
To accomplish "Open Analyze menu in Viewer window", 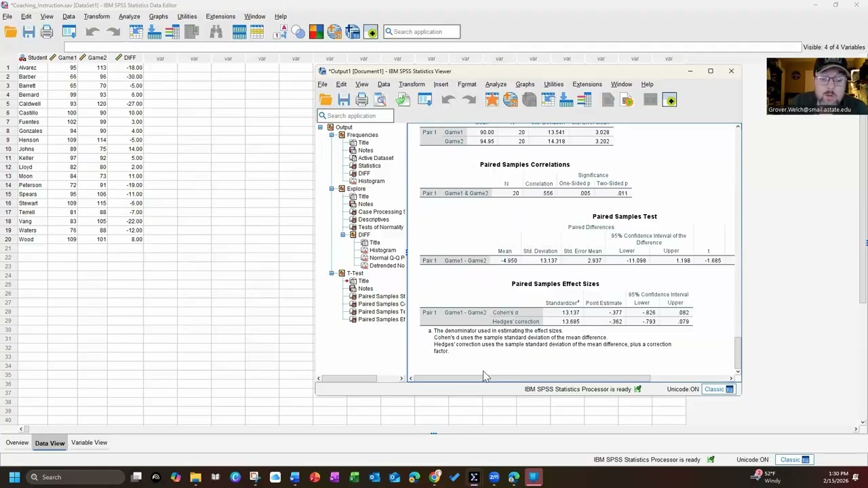I will point(496,85).
